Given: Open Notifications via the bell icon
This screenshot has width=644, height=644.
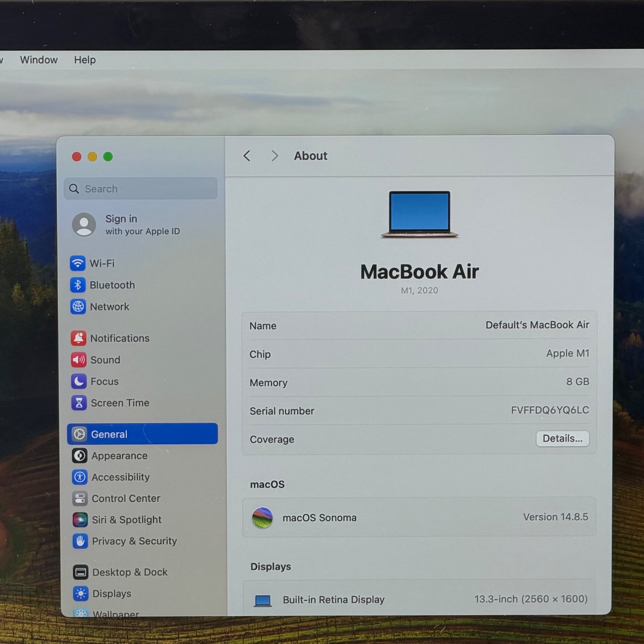Looking at the screenshot, I should [78, 338].
